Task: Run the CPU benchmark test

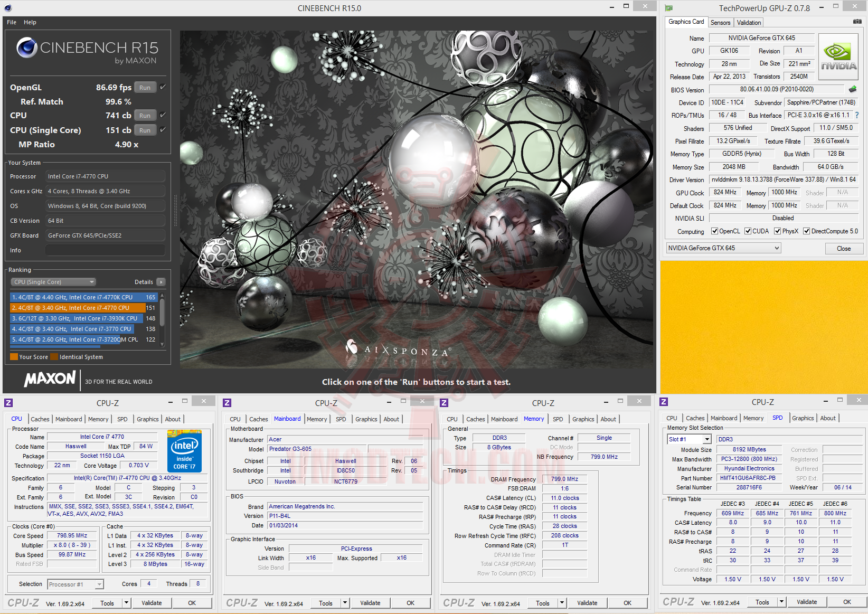Action: pyautogui.click(x=145, y=116)
